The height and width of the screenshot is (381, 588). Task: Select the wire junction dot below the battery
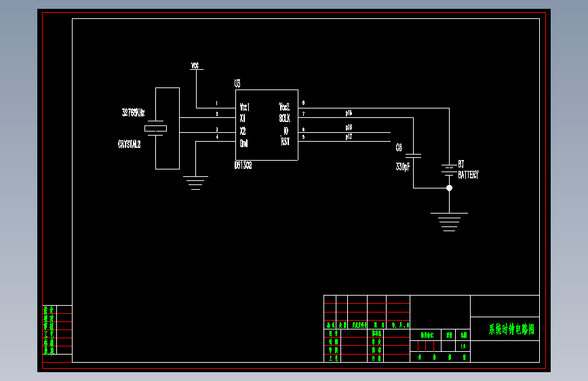tap(449, 188)
